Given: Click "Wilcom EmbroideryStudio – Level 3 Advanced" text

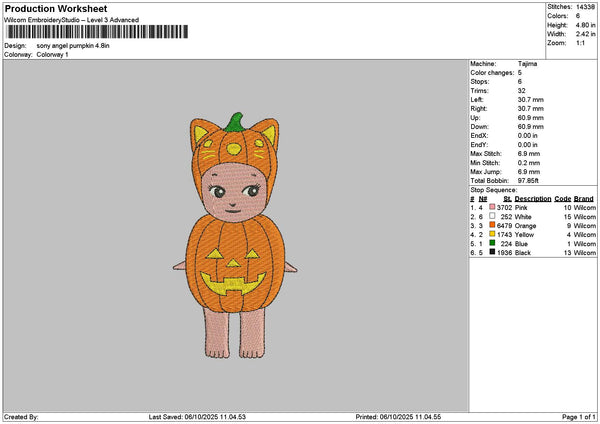Looking at the screenshot, I should (72, 20).
